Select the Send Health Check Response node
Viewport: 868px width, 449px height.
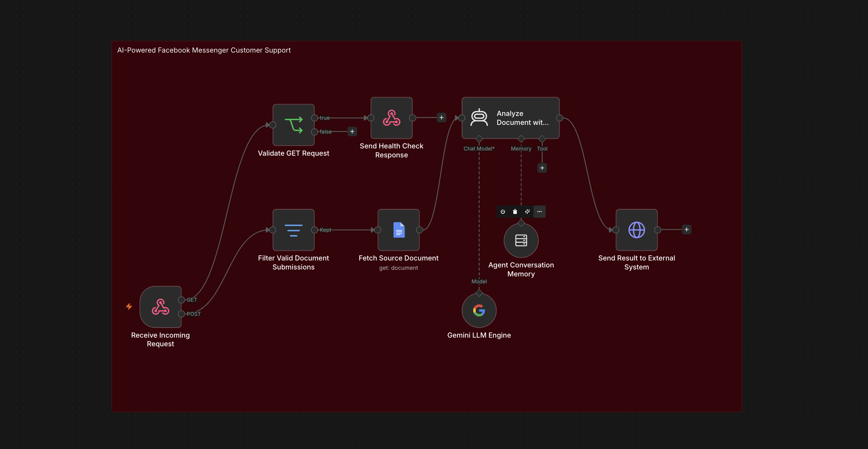[x=391, y=118]
